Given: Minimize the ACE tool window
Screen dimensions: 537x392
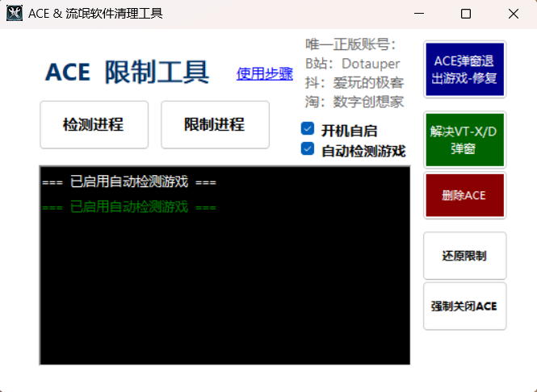Looking at the screenshot, I should [x=419, y=14].
